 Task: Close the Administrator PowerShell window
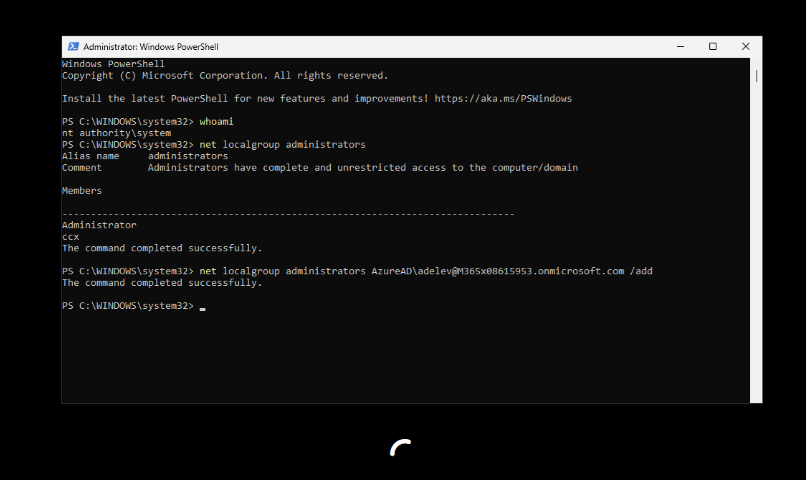pyautogui.click(x=745, y=46)
